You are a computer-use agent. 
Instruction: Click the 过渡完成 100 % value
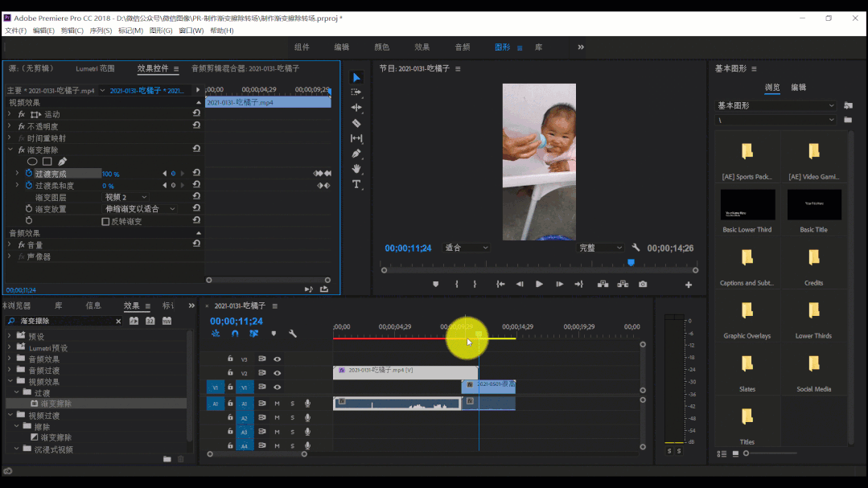(x=110, y=174)
